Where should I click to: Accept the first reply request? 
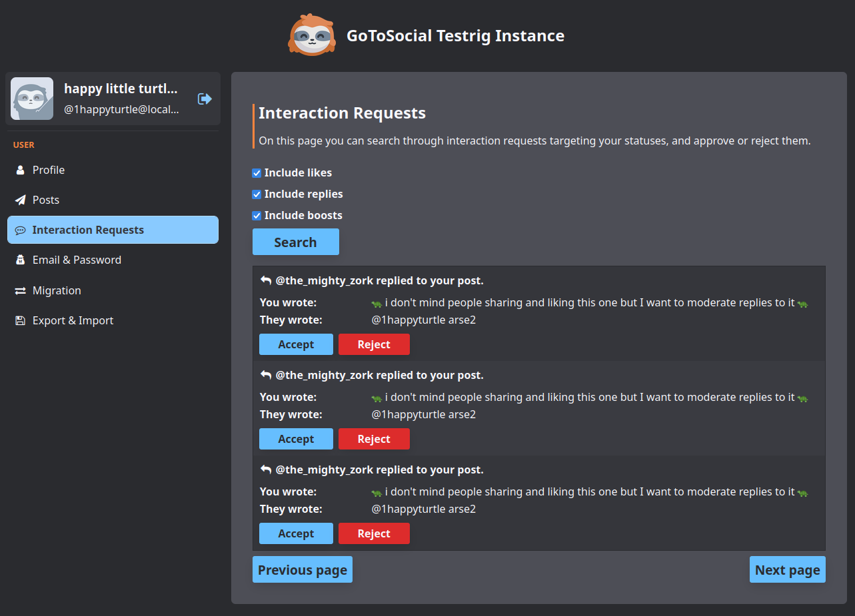296,344
